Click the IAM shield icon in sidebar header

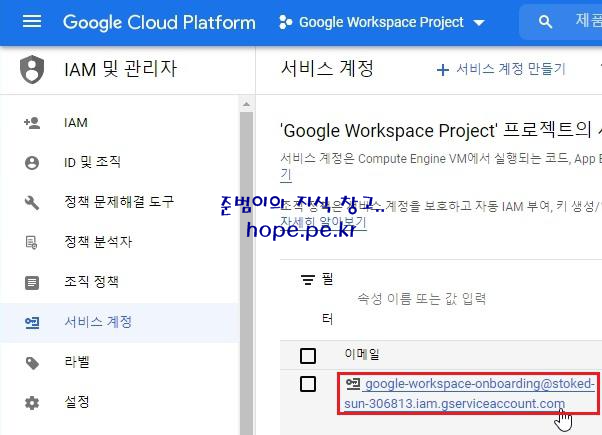click(32, 69)
